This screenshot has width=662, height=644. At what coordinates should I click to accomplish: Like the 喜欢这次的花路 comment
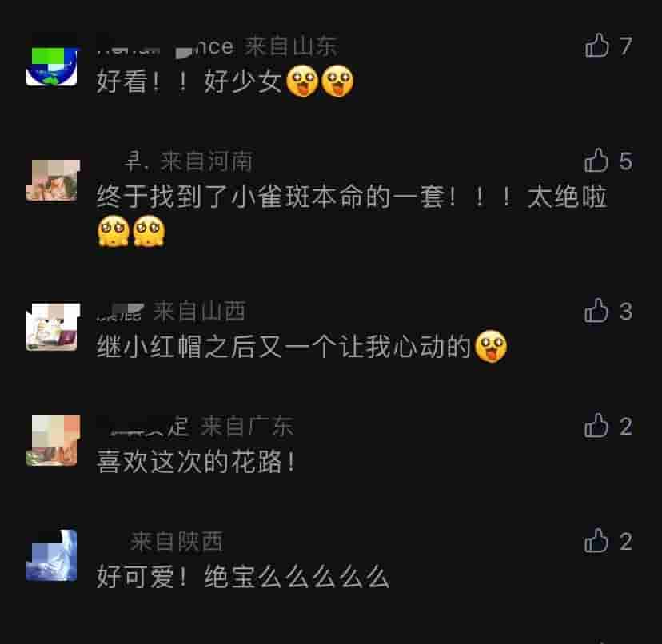click(596, 425)
